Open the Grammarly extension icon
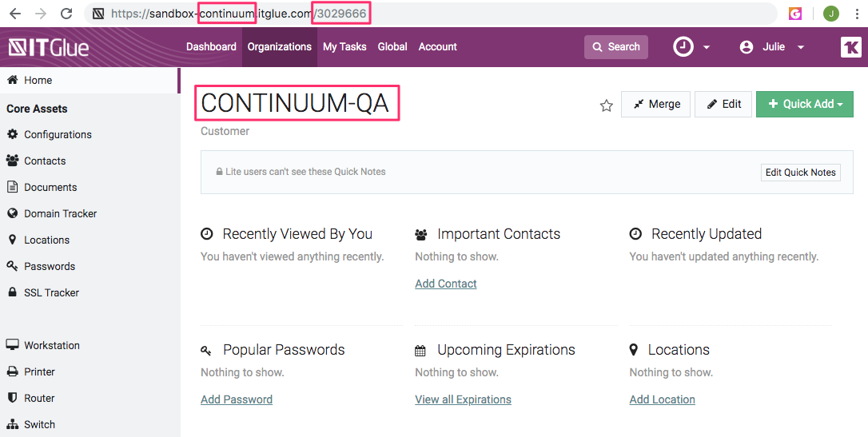Viewport: 868px width, 437px height. (795, 14)
